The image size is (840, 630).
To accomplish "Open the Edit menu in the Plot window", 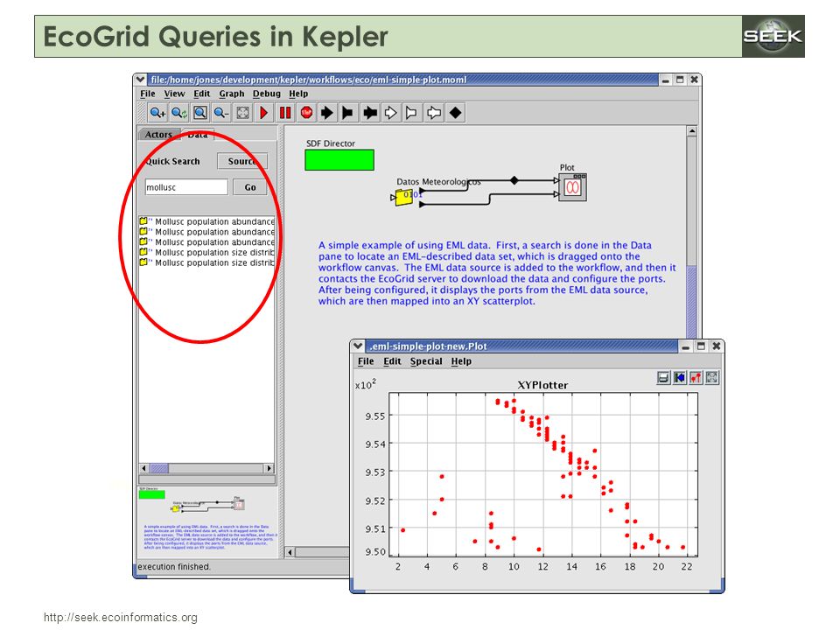I will (x=392, y=361).
